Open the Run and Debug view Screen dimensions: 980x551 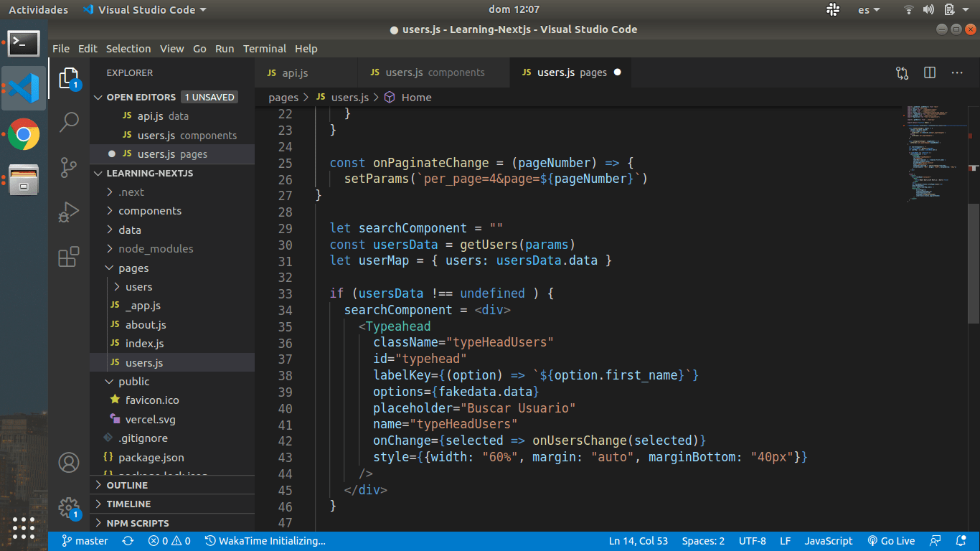click(69, 212)
